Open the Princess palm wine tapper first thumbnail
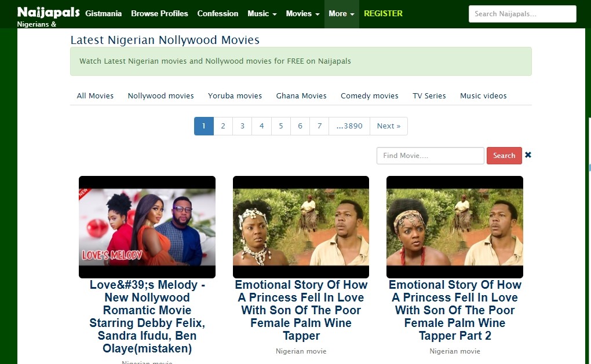Image resolution: width=591 pixels, height=364 pixels. click(301, 227)
